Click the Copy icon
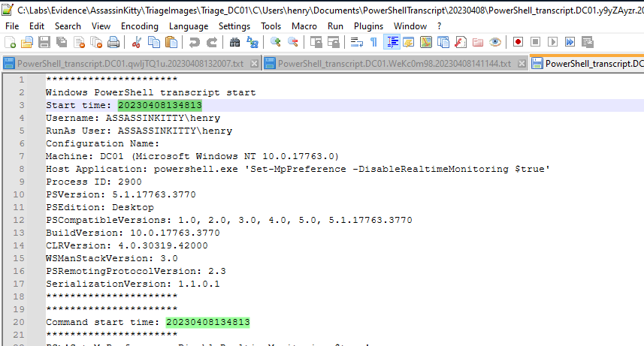Viewport: 644px width, 346px height. (x=153, y=42)
